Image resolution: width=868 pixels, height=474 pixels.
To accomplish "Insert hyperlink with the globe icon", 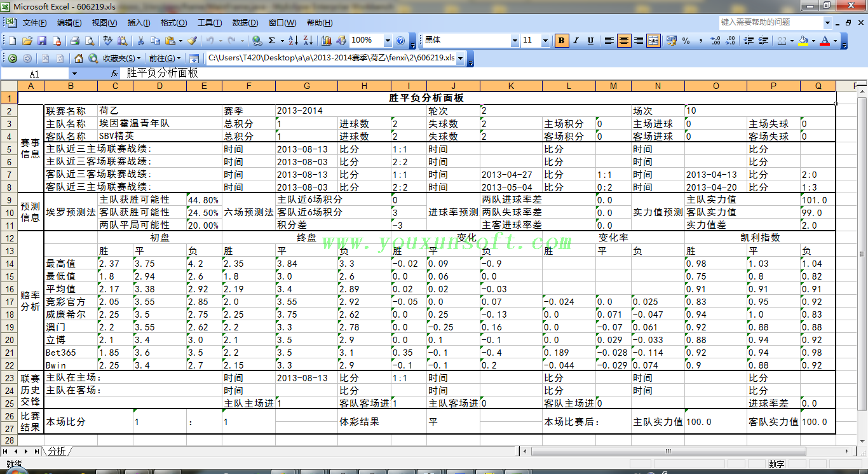I will click(x=257, y=41).
